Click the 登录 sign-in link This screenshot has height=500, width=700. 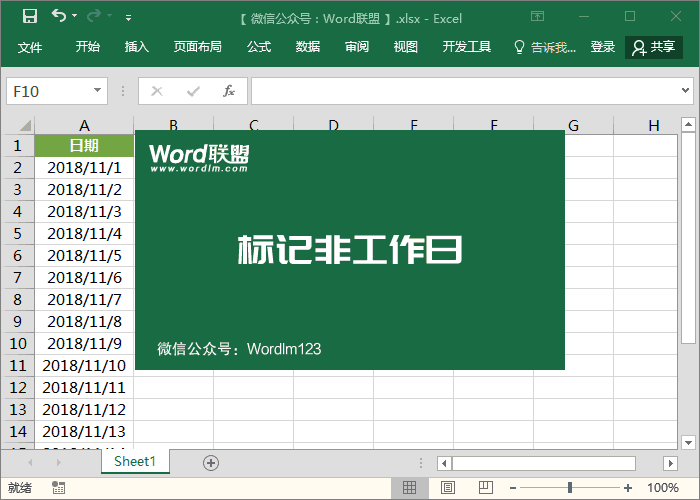603,47
